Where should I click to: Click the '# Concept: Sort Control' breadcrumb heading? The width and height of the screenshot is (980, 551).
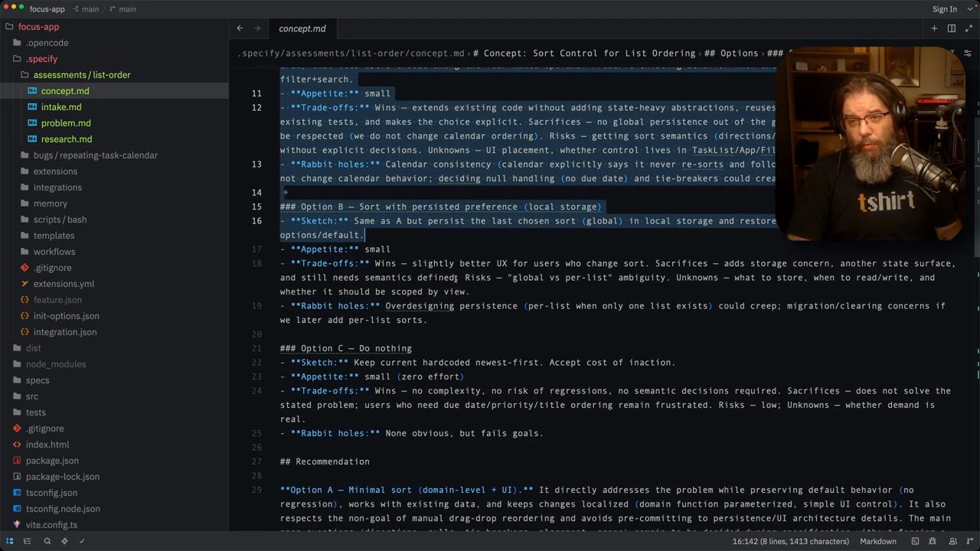[x=584, y=54]
